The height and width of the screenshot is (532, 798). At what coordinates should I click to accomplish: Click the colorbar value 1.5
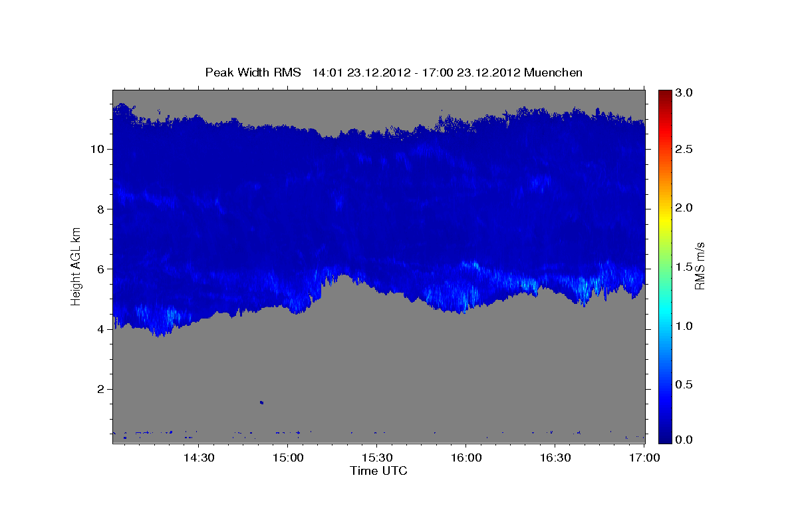coord(686,267)
